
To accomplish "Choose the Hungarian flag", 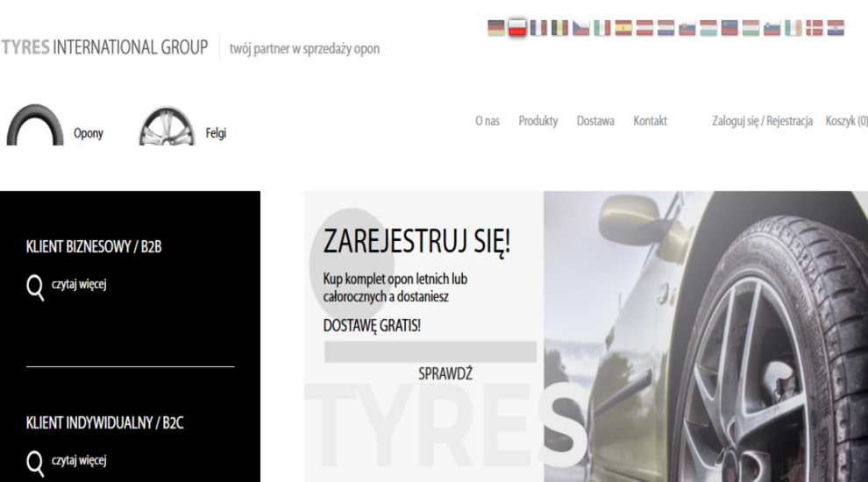I will pyautogui.click(x=751, y=28).
